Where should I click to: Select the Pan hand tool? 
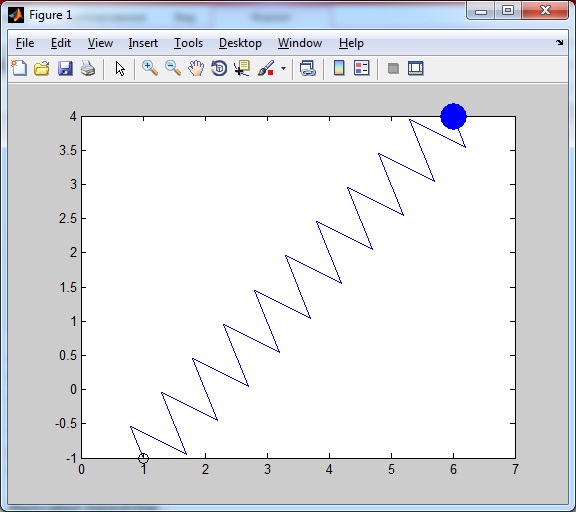196,68
